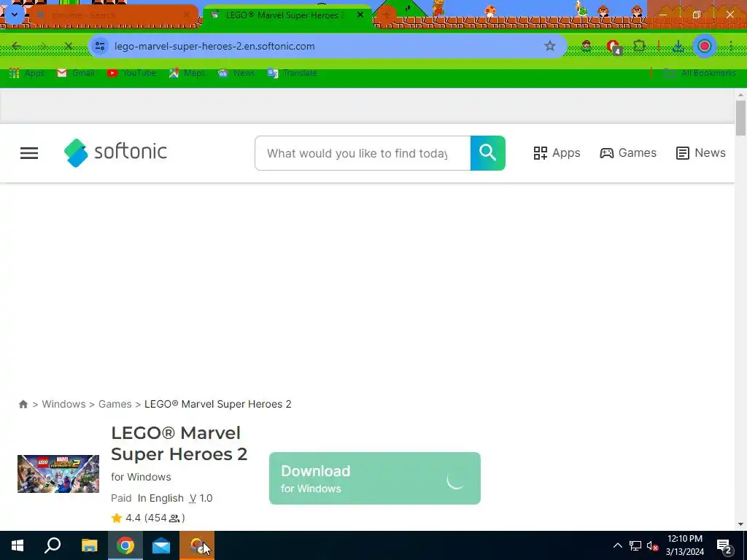Show hidden system tray icons
747x560 pixels.
pyautogui.click(x=617, y=545)
